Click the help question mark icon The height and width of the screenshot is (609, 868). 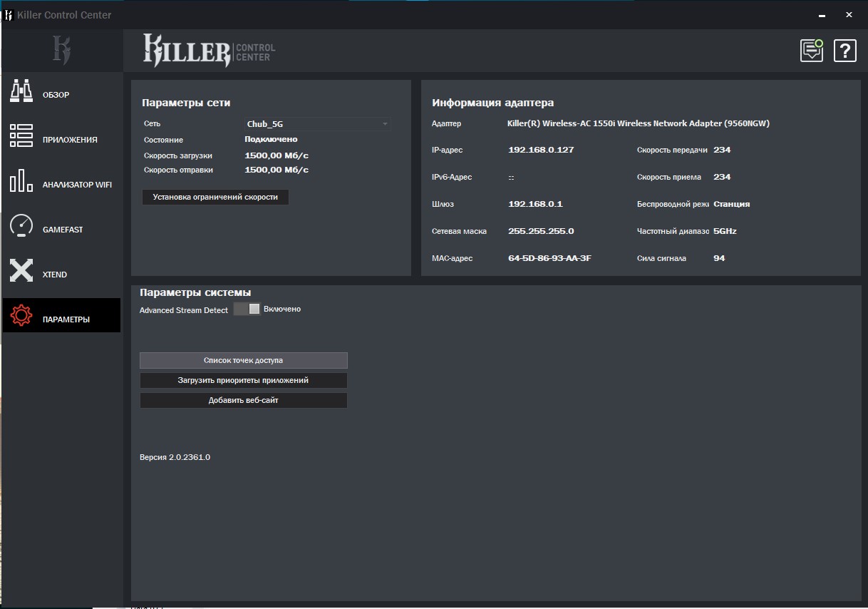[845, 51]
